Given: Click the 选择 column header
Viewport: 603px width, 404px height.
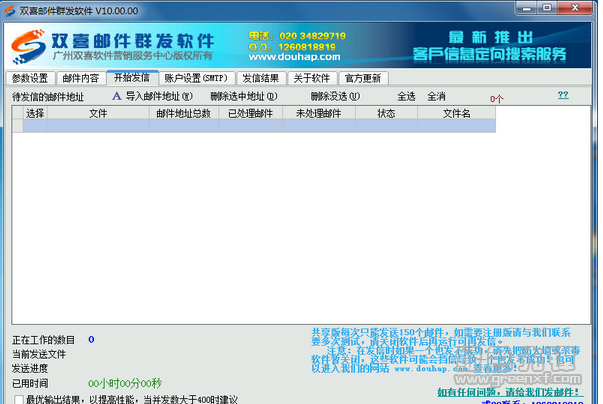Looking at the screenshot, I should pos(35,113).
